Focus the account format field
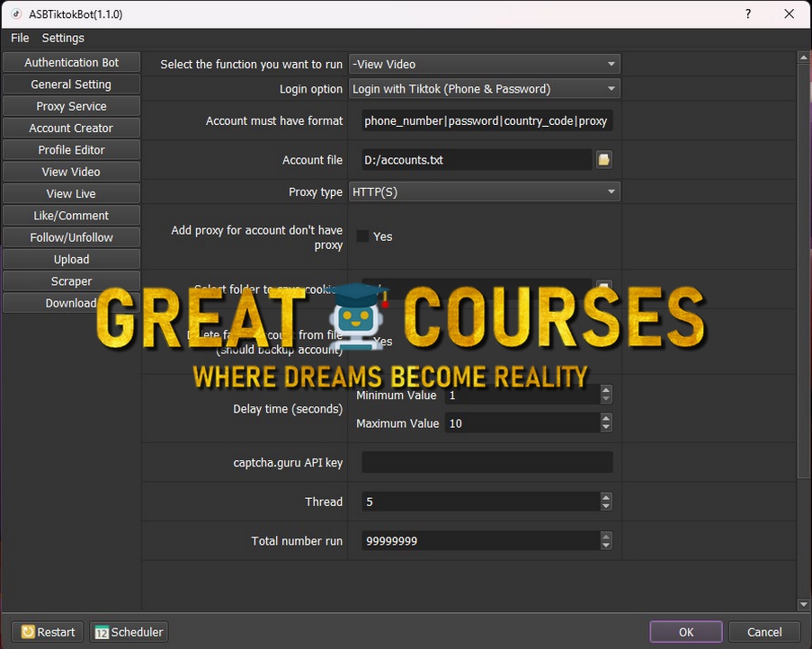The width and height of the screenshot is (812, 649). [487, 120]
